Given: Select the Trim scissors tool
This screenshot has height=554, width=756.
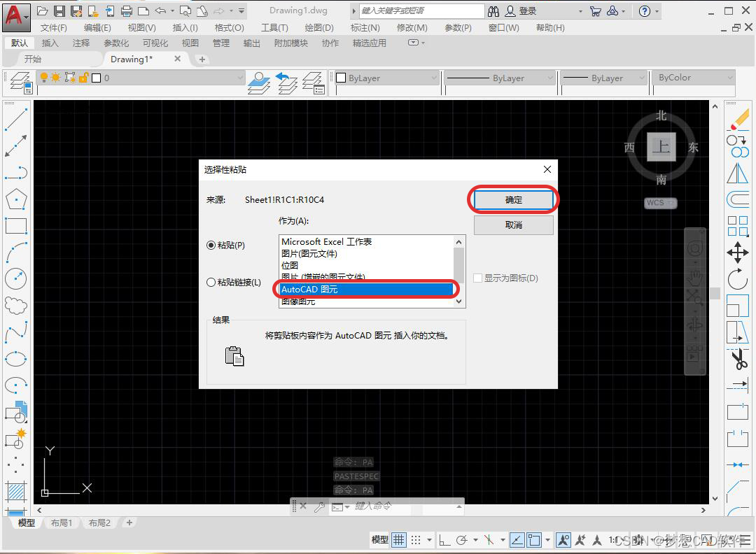Looking at the screenshot, I should (738, 359).
